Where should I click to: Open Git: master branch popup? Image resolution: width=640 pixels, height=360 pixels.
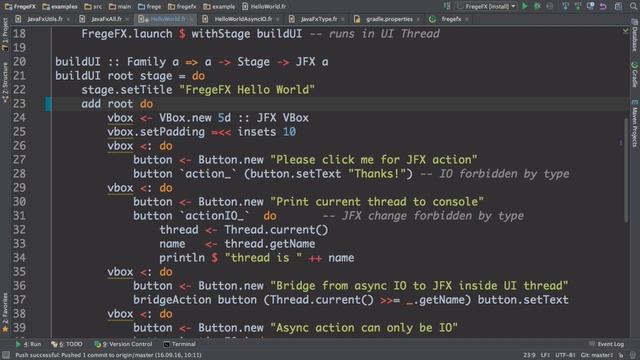pos(597,355)
